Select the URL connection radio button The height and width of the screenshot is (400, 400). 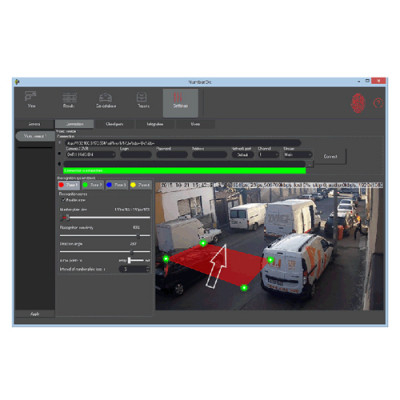click(60, 143)
